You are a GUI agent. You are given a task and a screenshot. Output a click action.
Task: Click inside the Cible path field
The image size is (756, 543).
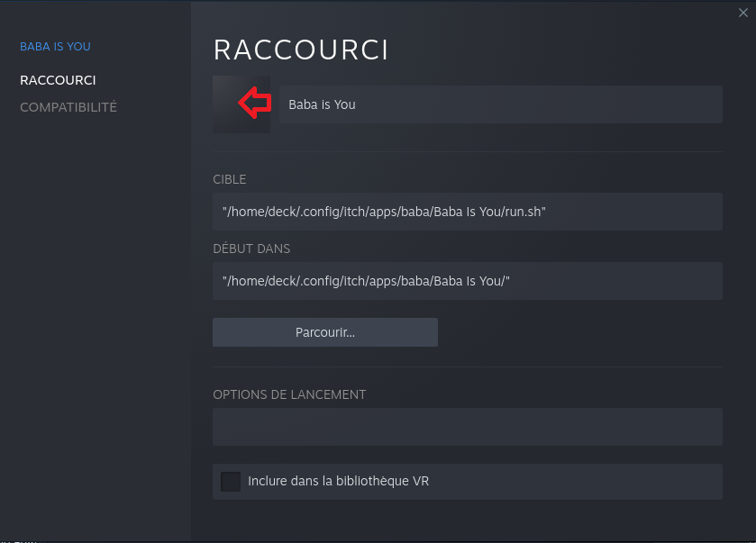click(x=467, y=212)
